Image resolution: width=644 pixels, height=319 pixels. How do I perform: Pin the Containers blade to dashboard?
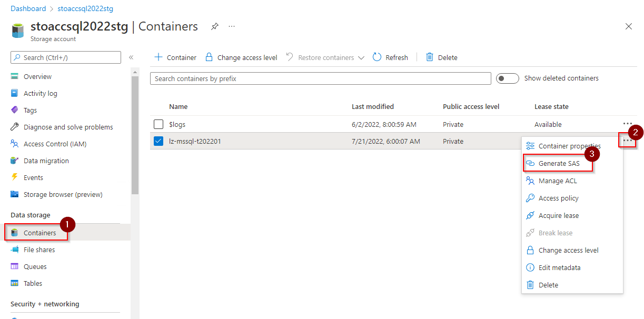point(215,26)
